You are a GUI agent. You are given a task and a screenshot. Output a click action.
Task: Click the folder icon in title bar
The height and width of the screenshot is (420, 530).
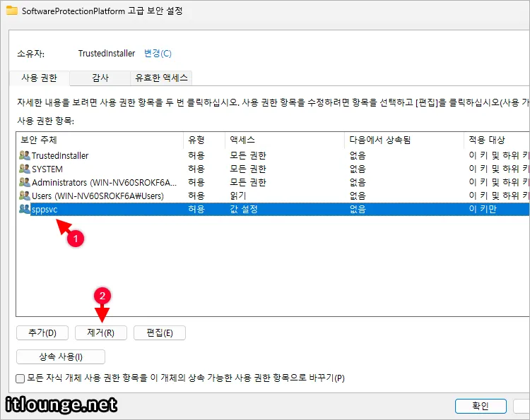pyautogui.click(x=12, y=11)
